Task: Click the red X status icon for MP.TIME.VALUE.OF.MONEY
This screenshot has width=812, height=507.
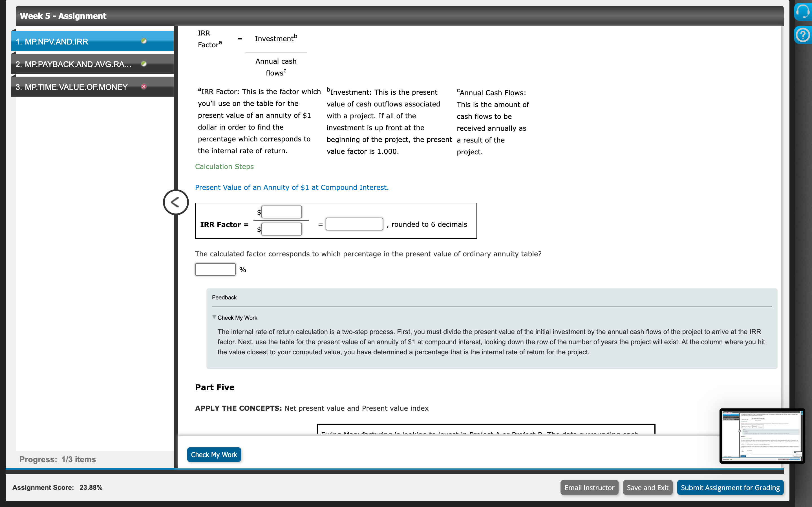Action: point(144,86)
